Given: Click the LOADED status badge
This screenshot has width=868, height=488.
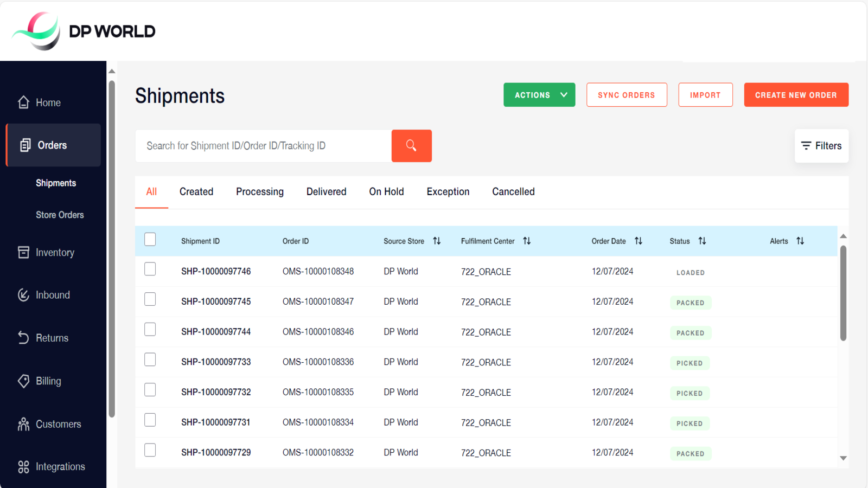Looking at the screenshot, I should [x=690, y=272].
